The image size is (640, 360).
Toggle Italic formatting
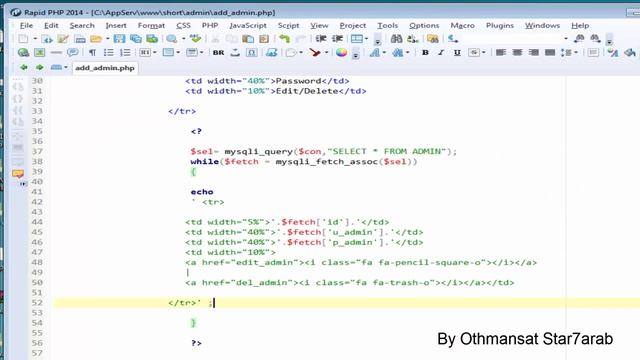(441, 52)
